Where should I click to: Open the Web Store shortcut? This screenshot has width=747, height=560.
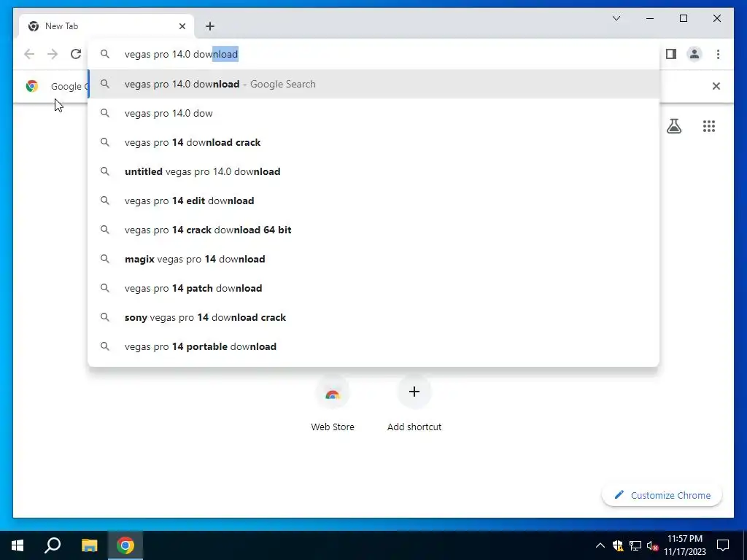[x=333, y=404]
